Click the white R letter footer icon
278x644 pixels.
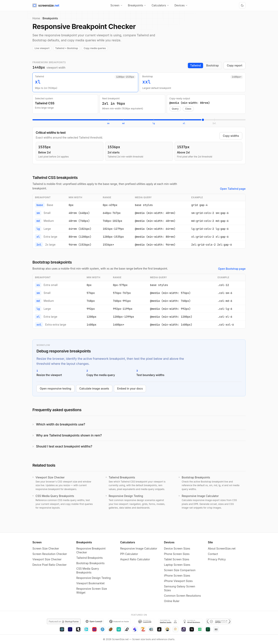78,629
